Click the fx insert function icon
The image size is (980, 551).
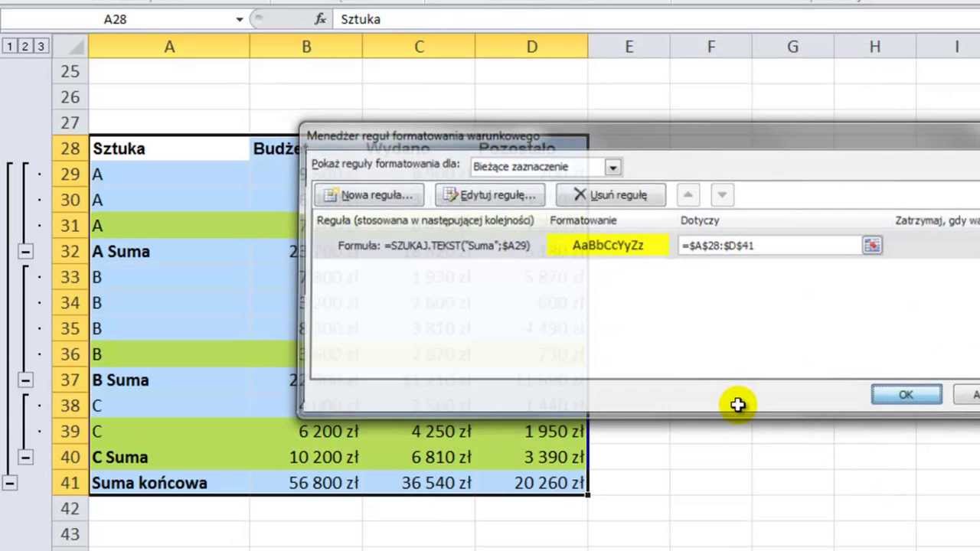[x=320, y=19]
